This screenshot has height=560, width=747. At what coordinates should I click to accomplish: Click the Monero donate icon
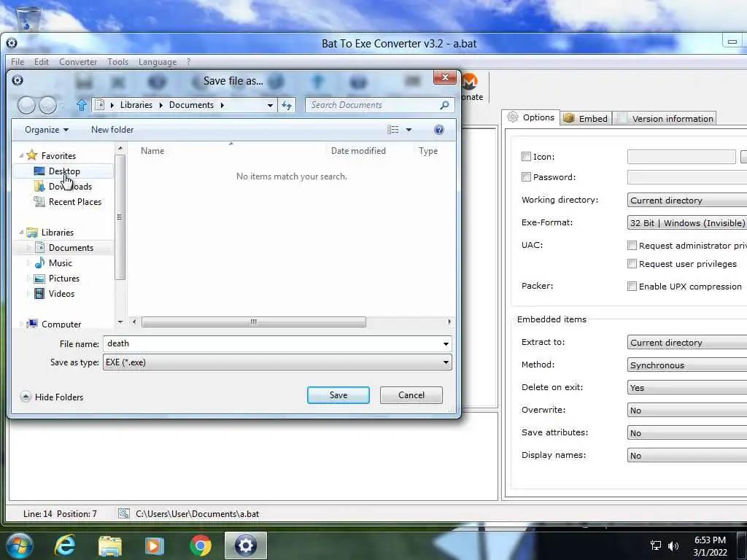pyautogui.click(x=470, y=82)
